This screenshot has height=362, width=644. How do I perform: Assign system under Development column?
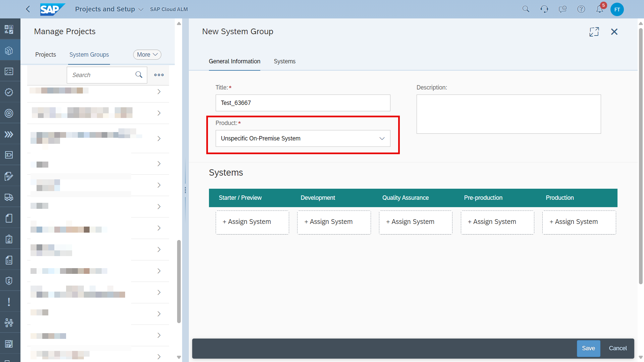(x=333, y=222)
